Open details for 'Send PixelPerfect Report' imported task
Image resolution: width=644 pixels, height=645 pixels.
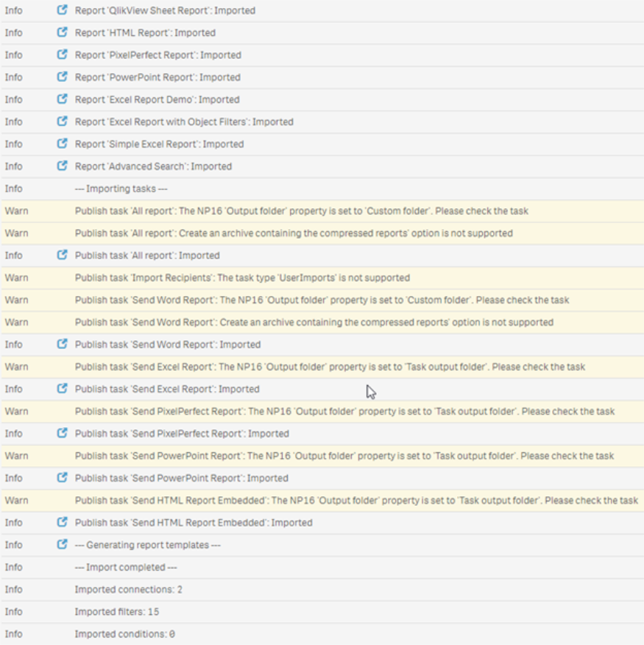63,433
